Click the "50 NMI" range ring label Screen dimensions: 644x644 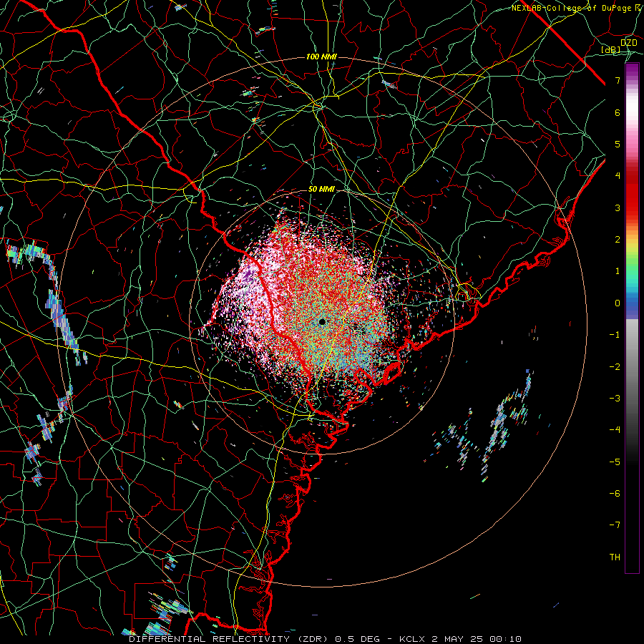[321, 190]
